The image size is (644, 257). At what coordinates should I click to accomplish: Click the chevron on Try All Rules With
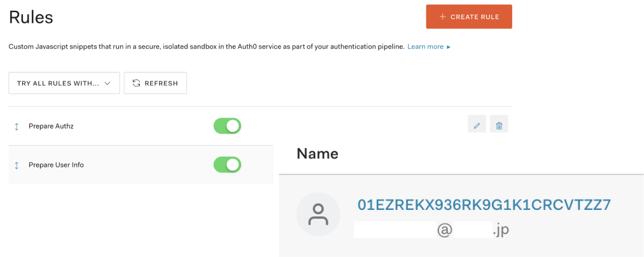coord(108,83)
